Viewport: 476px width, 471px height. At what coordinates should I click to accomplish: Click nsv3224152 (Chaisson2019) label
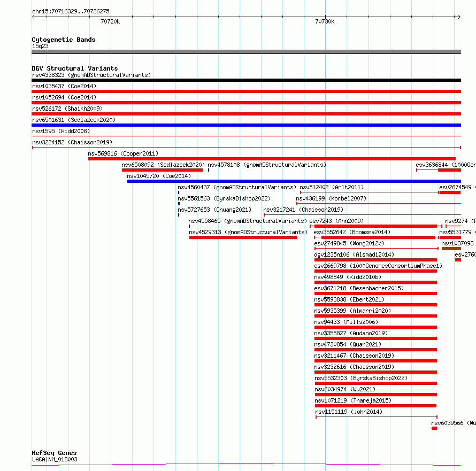[x=72, y=142]
